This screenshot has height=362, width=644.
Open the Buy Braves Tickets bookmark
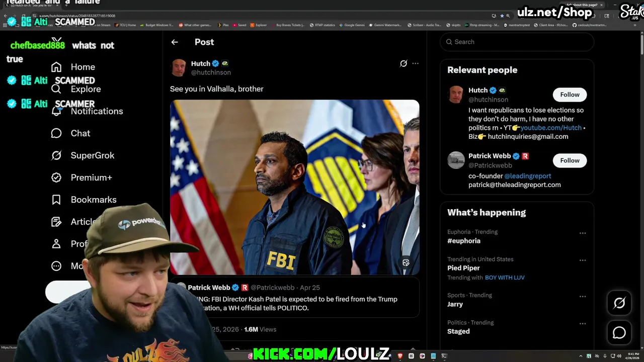[288, 25]
